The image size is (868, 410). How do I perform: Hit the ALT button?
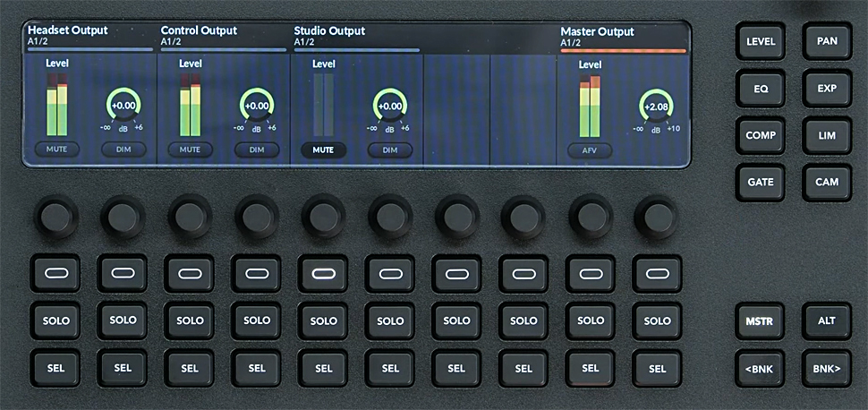[x=827, y=320]
